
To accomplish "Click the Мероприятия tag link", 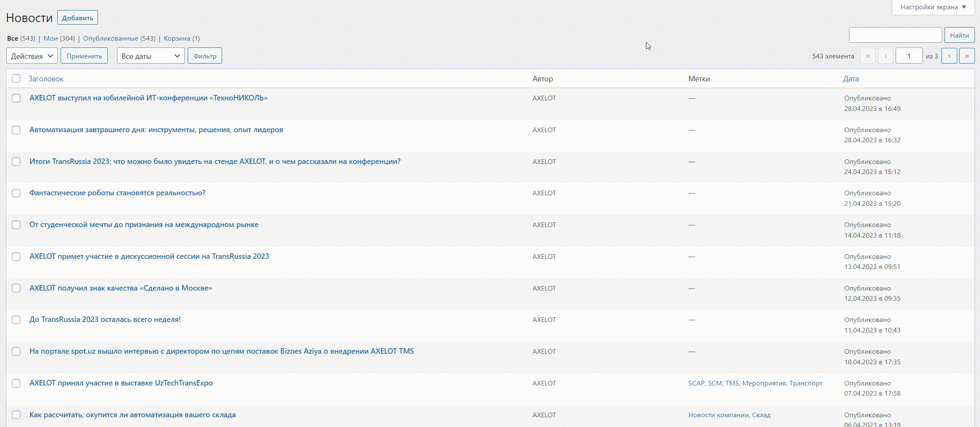I will 764,383.
